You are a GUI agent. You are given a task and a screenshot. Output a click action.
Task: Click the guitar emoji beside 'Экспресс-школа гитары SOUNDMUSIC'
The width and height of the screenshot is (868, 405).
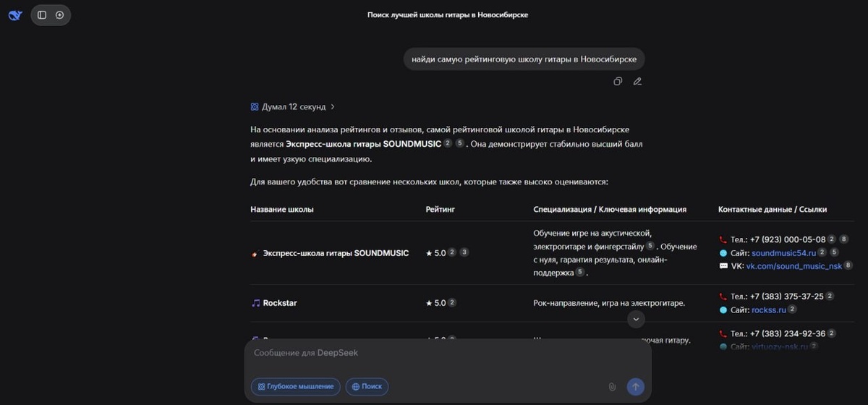[255, 254]
